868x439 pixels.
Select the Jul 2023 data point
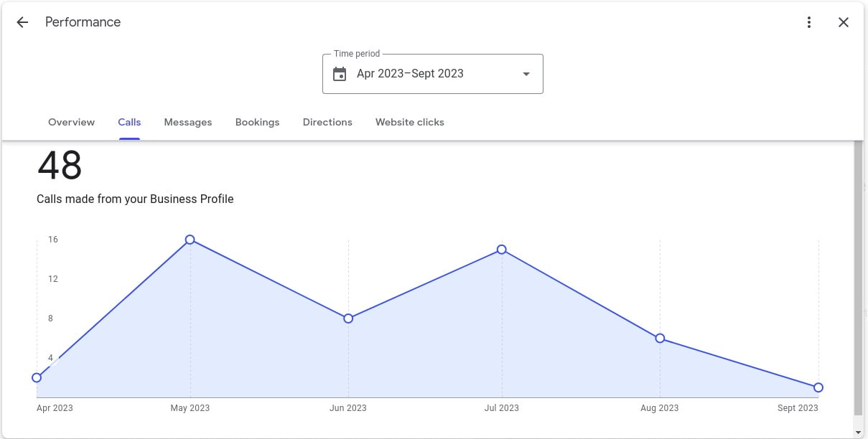pyautogui.click(x=502, y=250)
